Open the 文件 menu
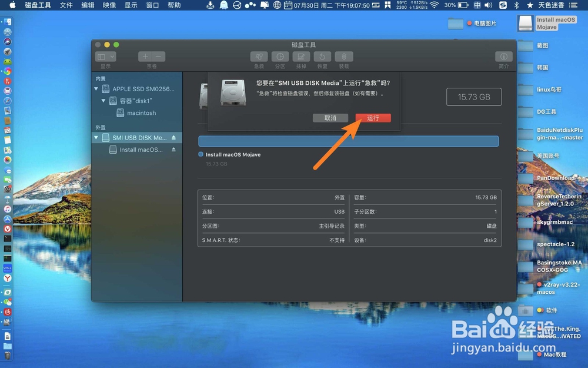Viewport: 588px width, 368px height. [66, 5]
